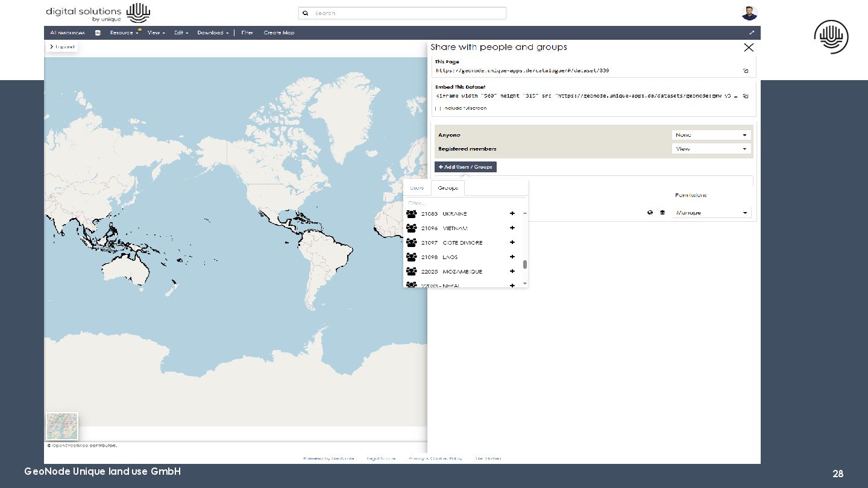Click the Add Users / Groups button
Screen dimensions: 868x488
point(465,167)
